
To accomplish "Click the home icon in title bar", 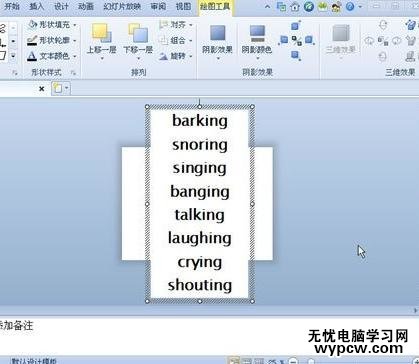I will coord(295,7).
